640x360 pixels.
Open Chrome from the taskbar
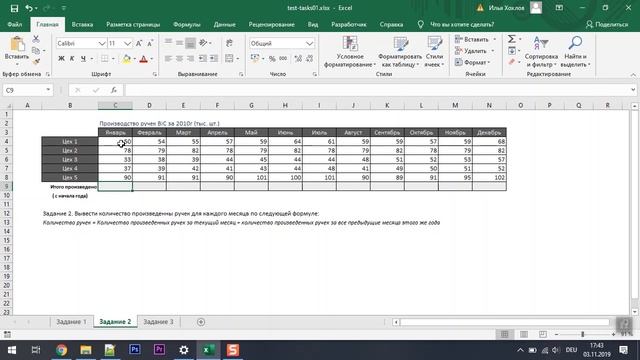[61, 350]
